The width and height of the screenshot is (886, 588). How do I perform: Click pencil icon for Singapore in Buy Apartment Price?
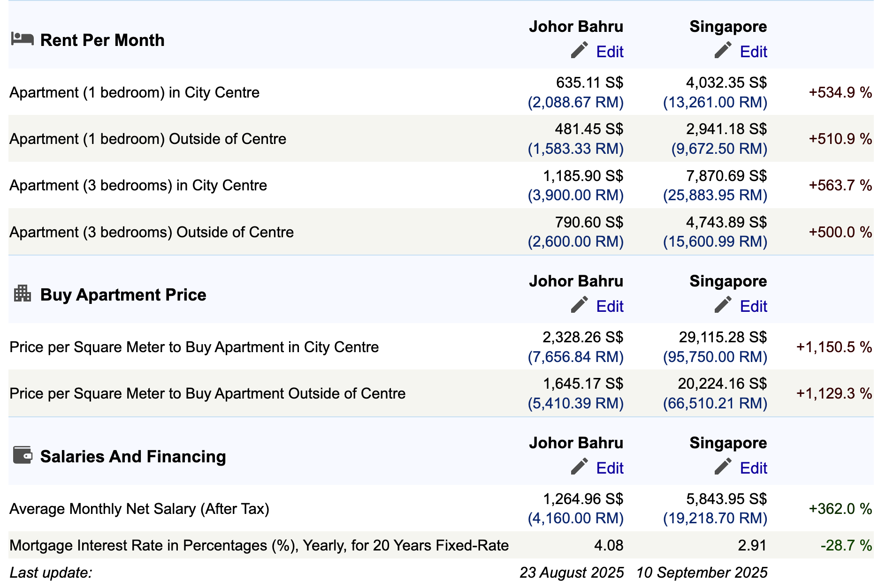click(x=723, y=305)
